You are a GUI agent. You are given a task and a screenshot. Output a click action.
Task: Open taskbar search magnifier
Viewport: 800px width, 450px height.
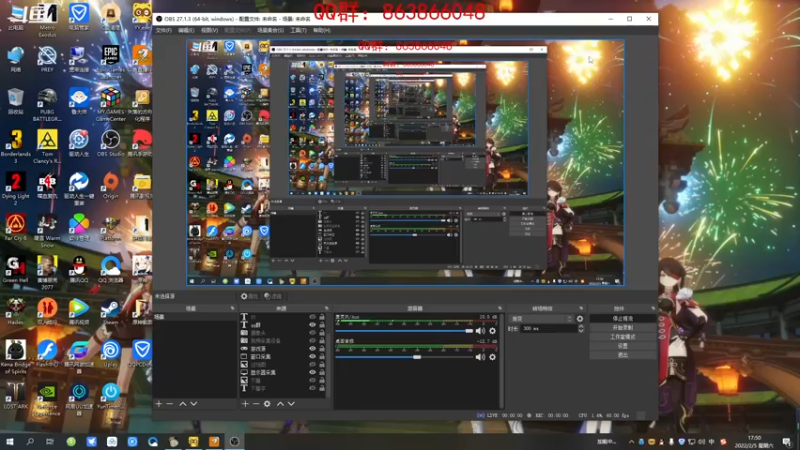[x=30, y=442]
